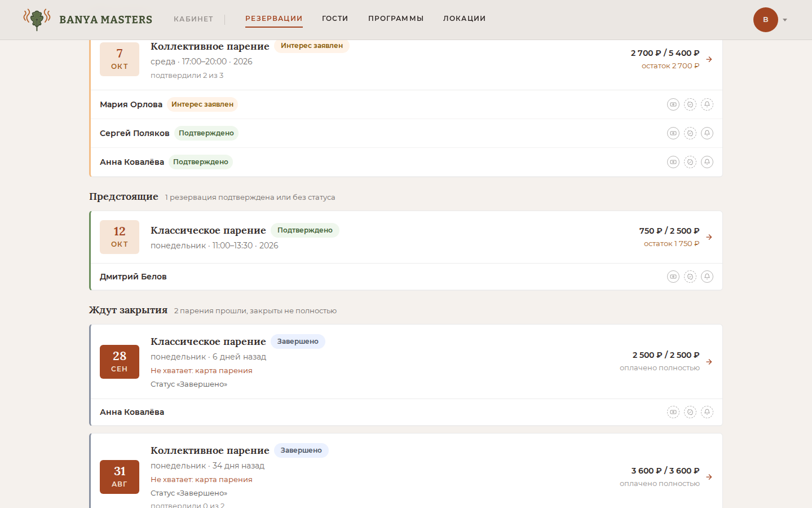Click bell icon in 28 СЕН Анна Ковалёва row
Image resolution: width=812 pixels, height=508 pixels.
tap(707, 412)
